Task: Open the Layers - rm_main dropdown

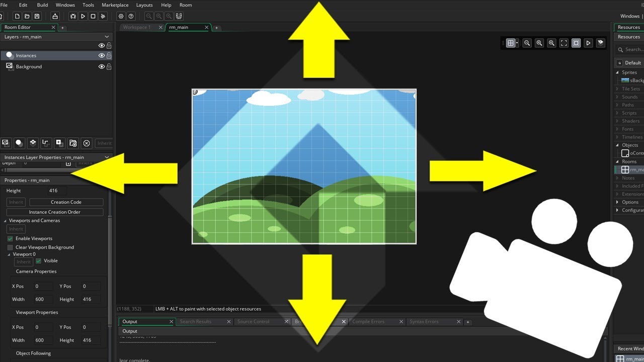Action: [106, 36]
